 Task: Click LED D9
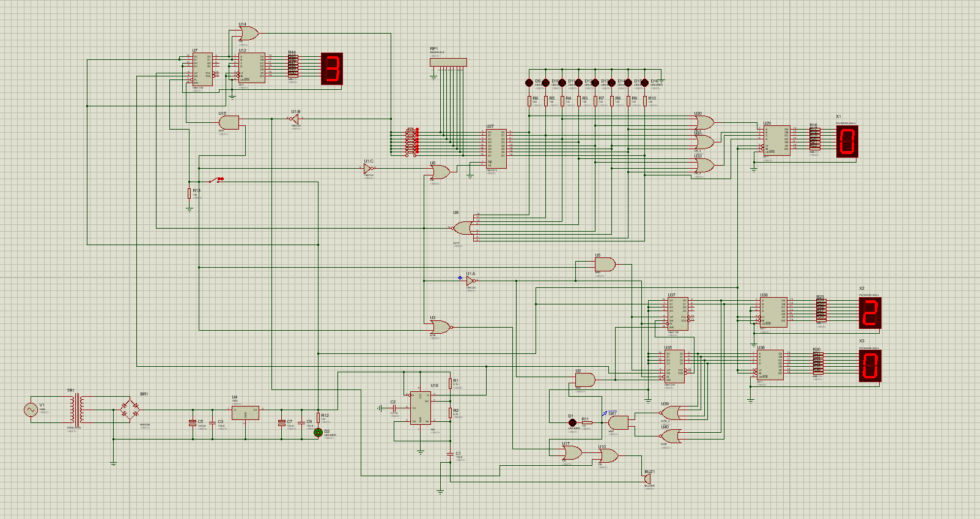coord(529,83)
